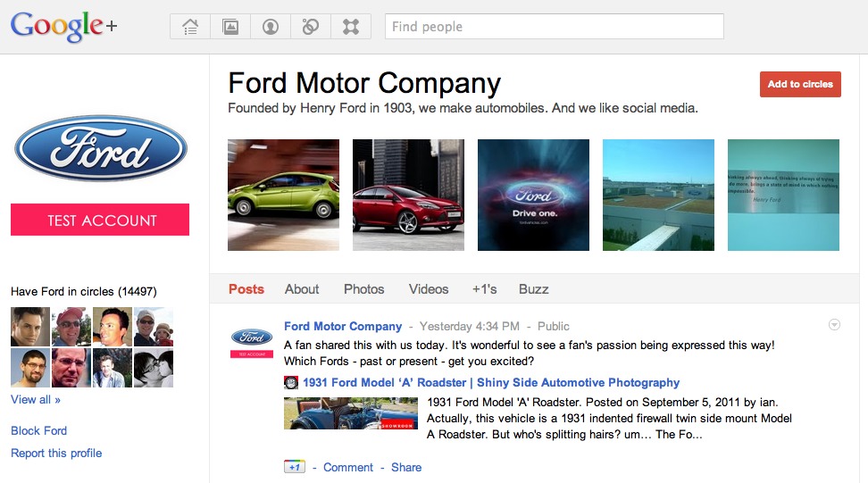This screenshot has width=868, height=483.
Task: Click the Block Ford link
Action: 38,430
